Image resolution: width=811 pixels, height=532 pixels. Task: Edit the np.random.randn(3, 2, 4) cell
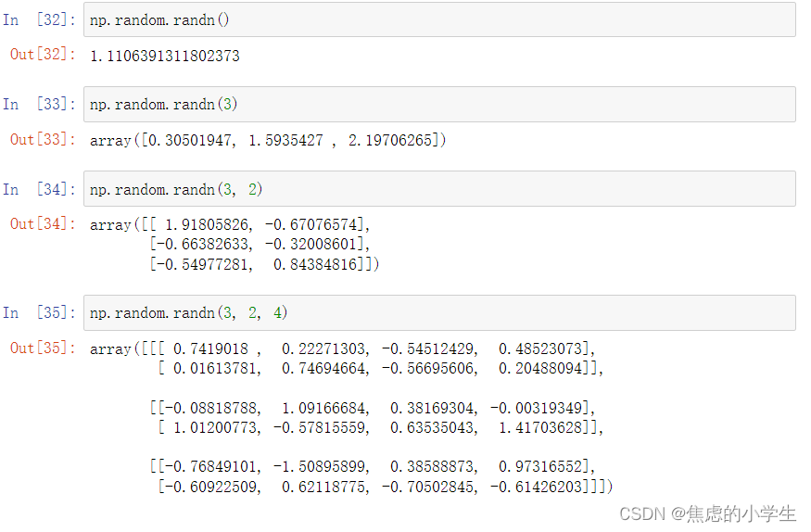(x=438, y=312)
